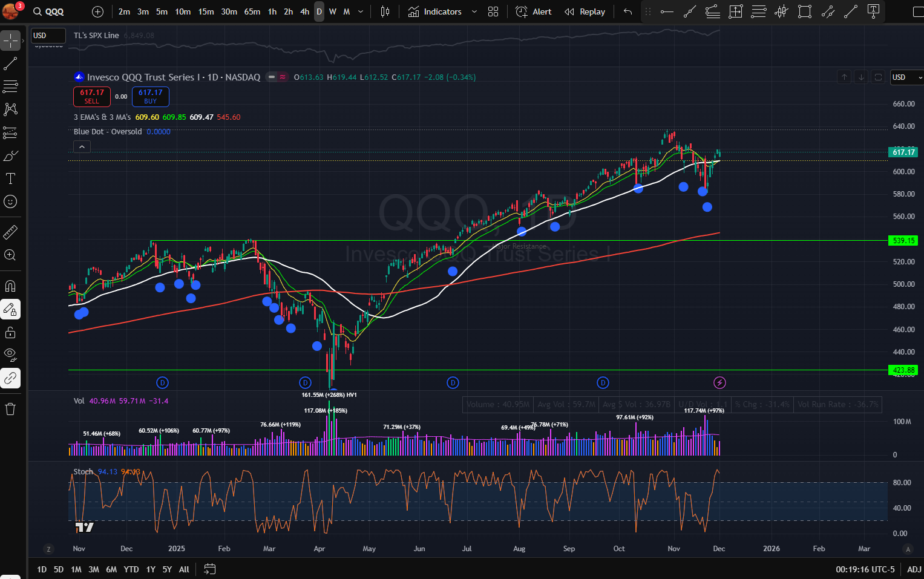Open the Indicators dialog

435,11
